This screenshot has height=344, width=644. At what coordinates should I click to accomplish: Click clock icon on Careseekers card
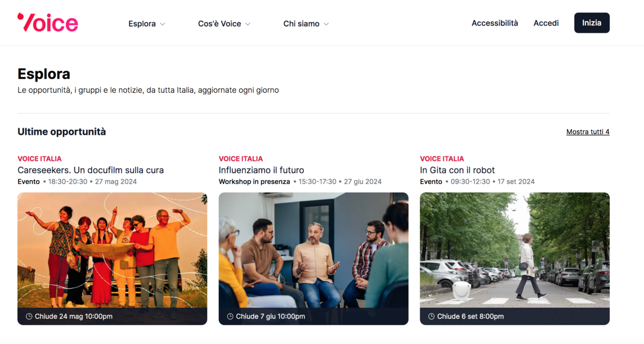click(x=29, y=316)
